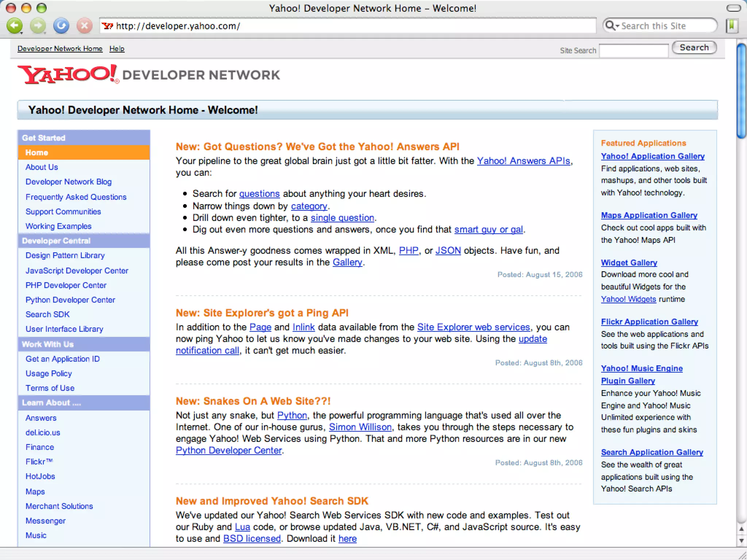
Task: Click the blue Reload page icon
Action: click(61, 26)
